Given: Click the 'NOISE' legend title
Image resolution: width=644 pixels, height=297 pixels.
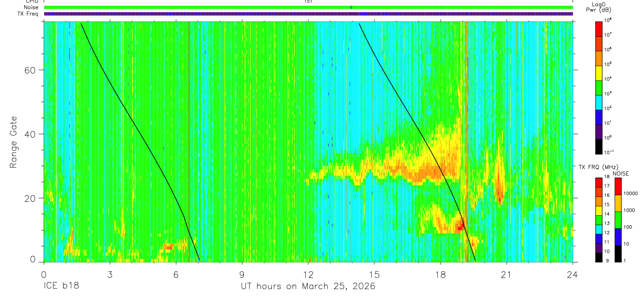Looking at the screenshot, I should (x=621, y=173).
